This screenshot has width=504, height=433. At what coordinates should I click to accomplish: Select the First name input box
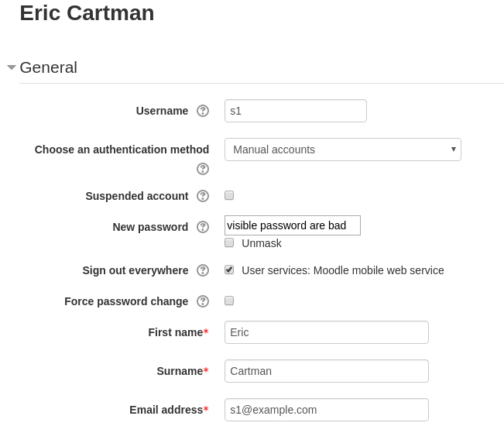click(x=327, y=332)
